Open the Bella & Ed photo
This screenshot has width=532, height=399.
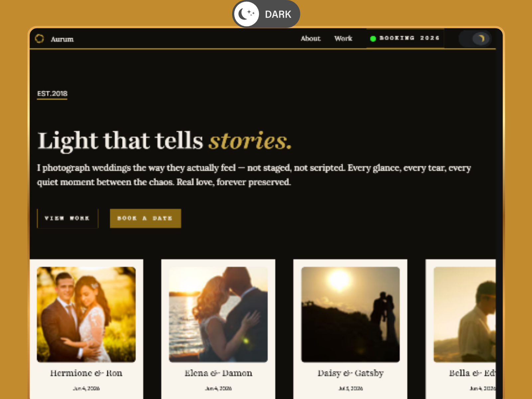tap(465, 314)
